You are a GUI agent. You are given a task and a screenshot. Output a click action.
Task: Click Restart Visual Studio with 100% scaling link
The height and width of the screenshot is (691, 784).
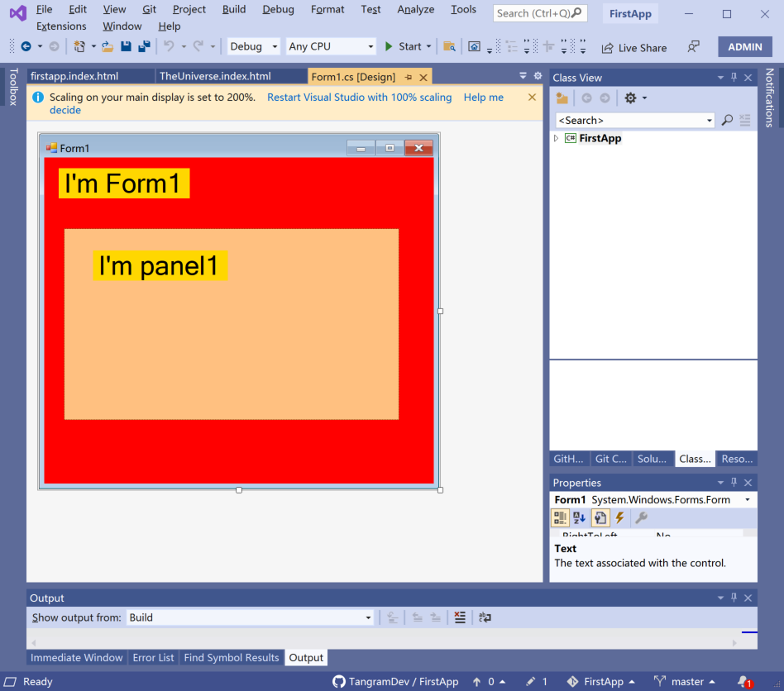pos(359,98)
